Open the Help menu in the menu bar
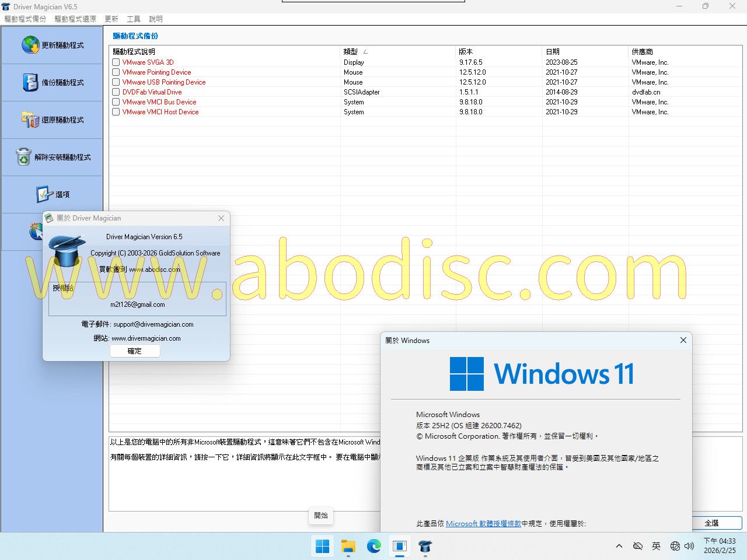This screenshot has width=747, height=560. 156,19
